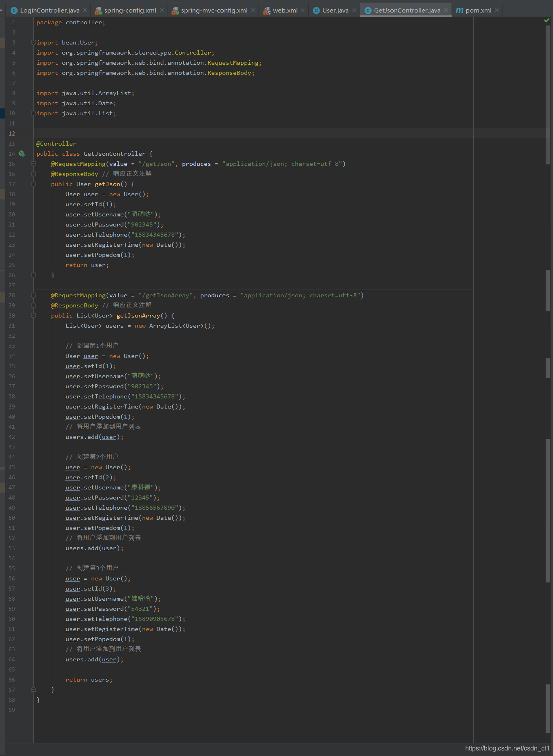Close the spring-mvc-config.xml tab
Screen dimensions: 553x756
(x=253, y=10)
